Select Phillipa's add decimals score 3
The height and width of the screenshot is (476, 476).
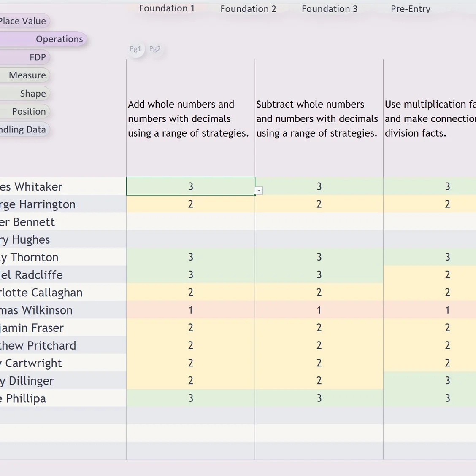(x=190, y=398)
